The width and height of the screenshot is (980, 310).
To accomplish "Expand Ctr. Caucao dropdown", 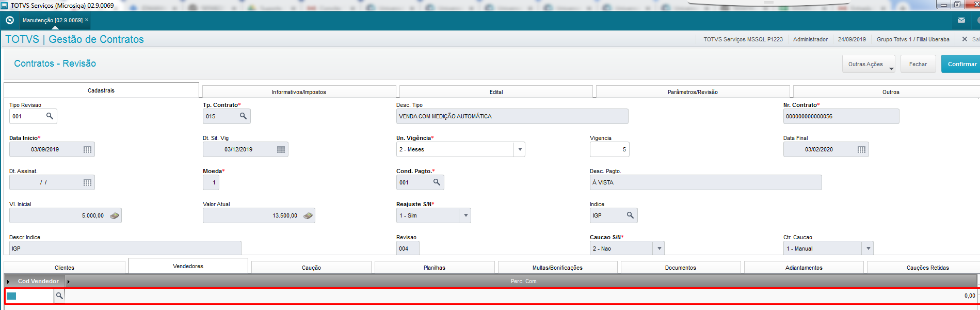I will click(868, 249).
